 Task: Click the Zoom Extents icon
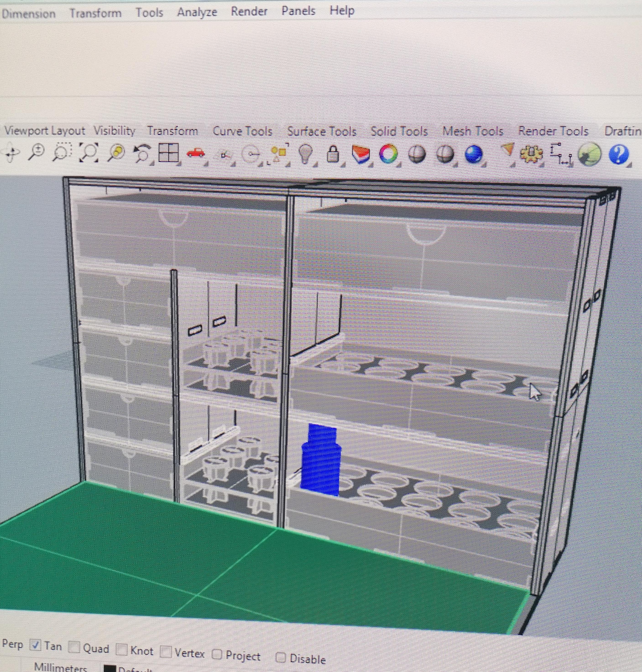[x=89, y=152]
